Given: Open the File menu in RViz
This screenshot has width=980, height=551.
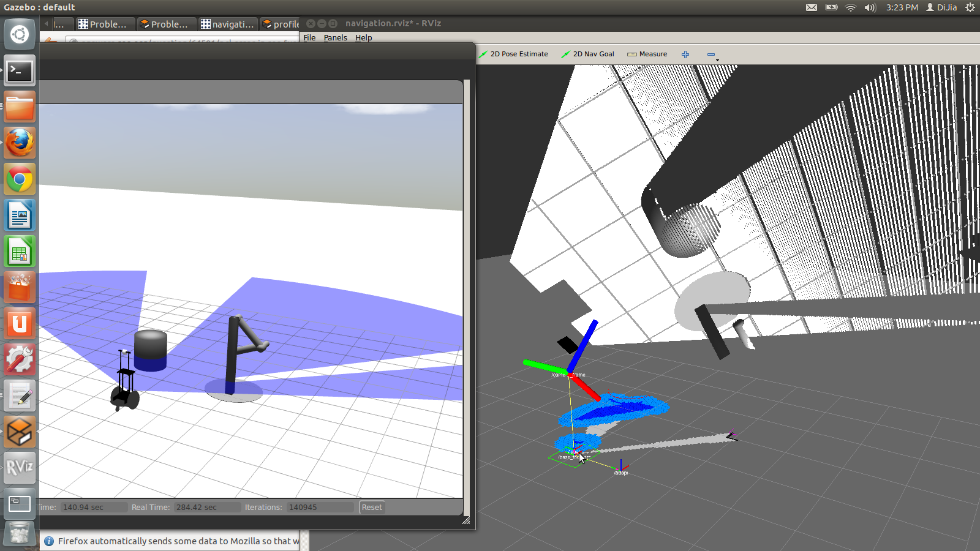Looking at the screenshot, I should coord(310,37).
